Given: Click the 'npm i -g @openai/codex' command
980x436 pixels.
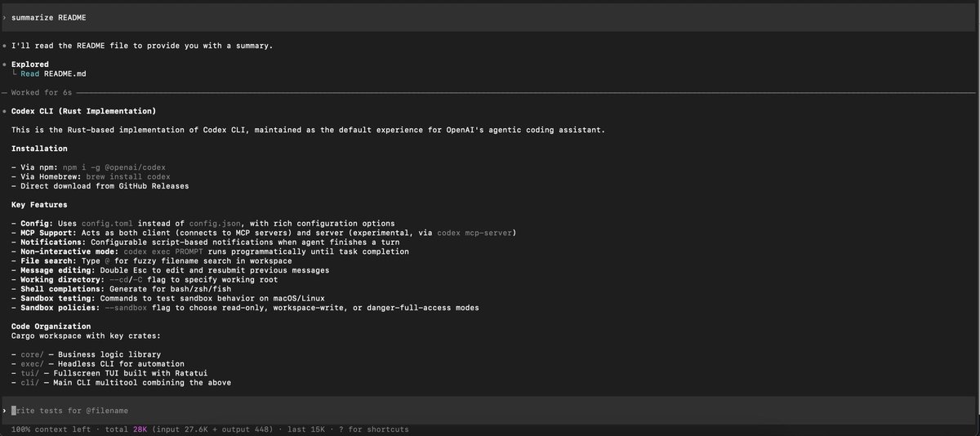Looking at the screenshot, I should 114,167.
